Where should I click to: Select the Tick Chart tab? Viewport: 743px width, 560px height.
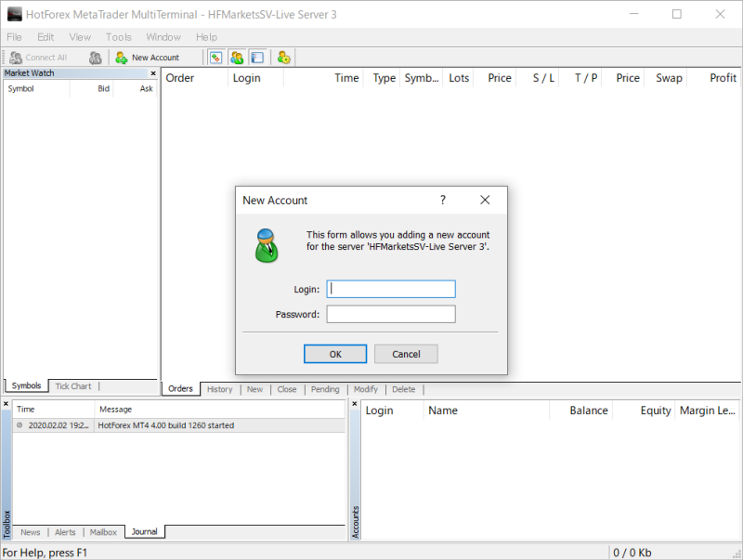[73, 386]
